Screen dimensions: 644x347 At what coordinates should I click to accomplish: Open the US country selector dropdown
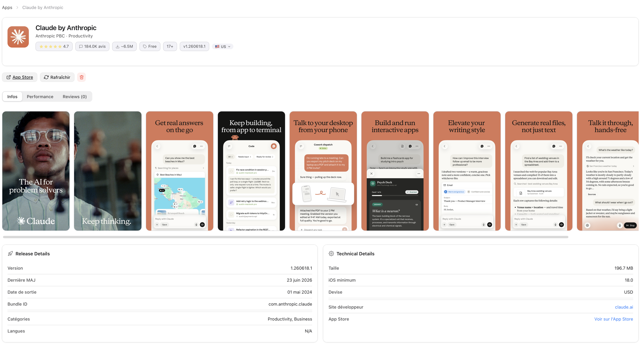223,46
